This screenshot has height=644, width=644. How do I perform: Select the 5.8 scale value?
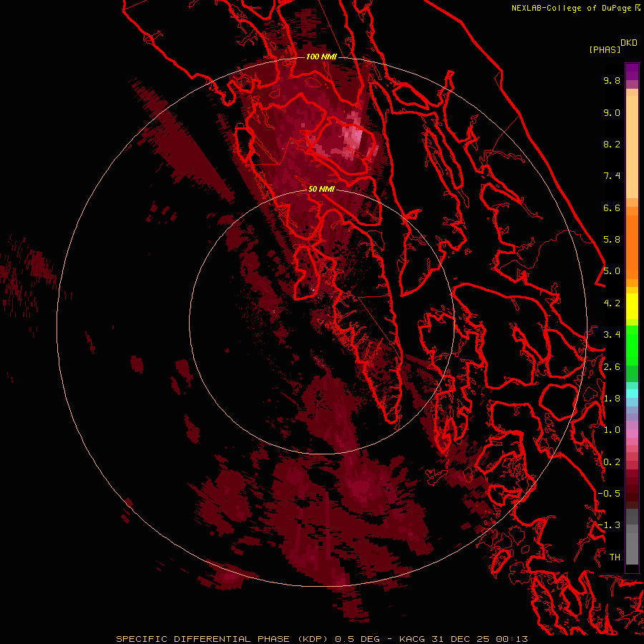click(612, 240)
